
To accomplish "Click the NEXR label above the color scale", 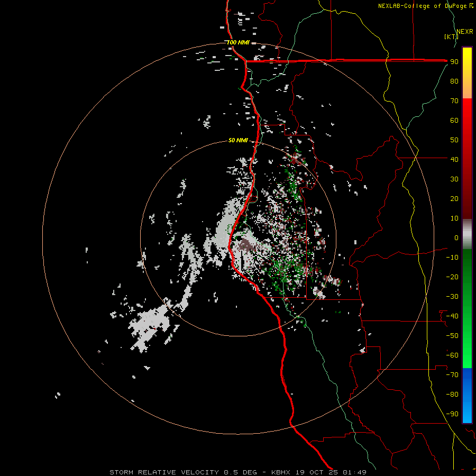I will [464, 32].
